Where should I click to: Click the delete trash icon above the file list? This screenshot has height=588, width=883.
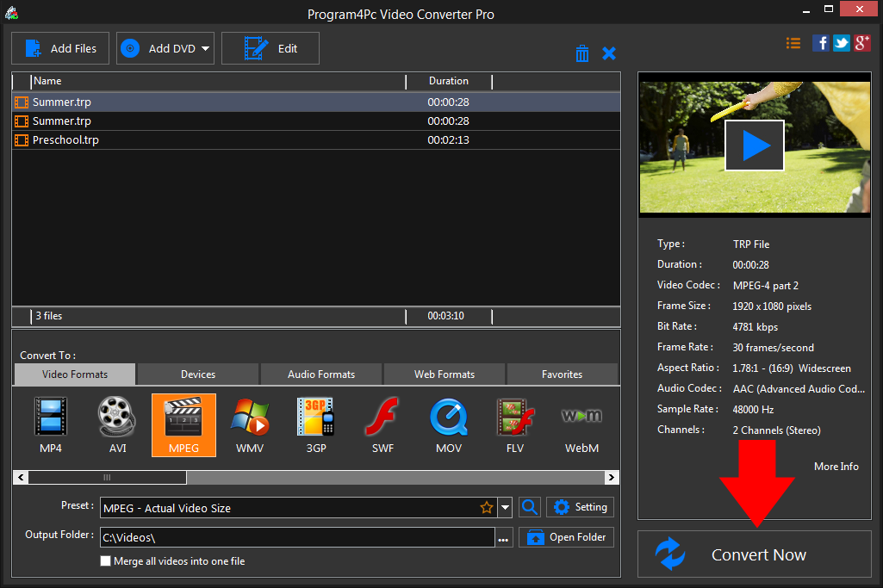[x=582, y=53]
